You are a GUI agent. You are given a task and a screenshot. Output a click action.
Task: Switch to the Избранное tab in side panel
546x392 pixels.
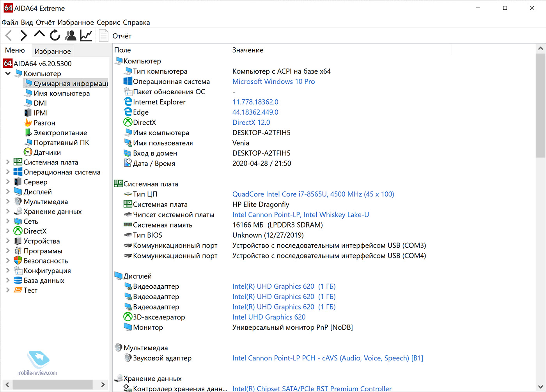53,51
